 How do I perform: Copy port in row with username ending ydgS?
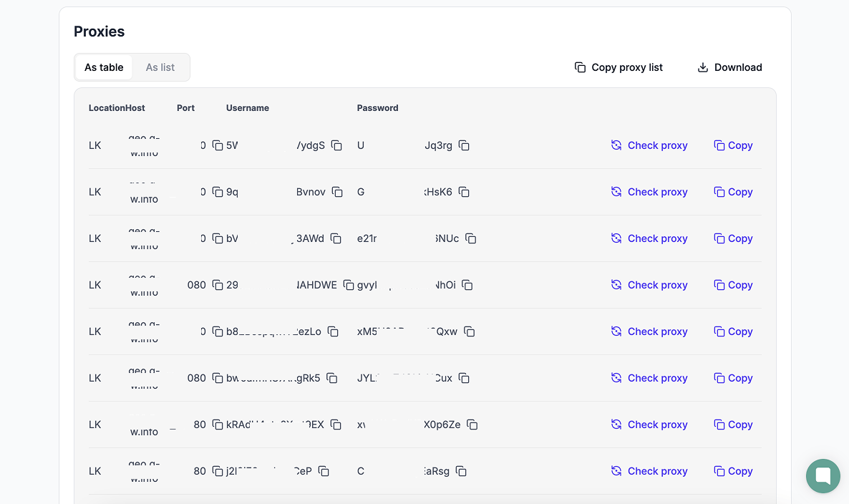(218, 145)
